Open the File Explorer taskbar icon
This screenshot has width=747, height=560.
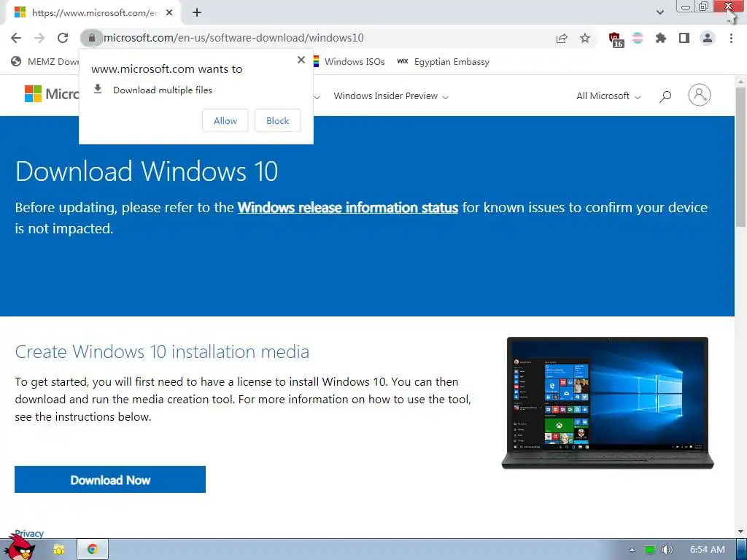tap(59, 550)
